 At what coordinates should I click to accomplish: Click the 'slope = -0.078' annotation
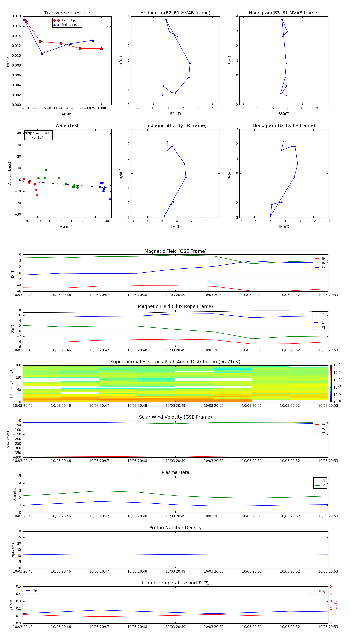(38, 133)
